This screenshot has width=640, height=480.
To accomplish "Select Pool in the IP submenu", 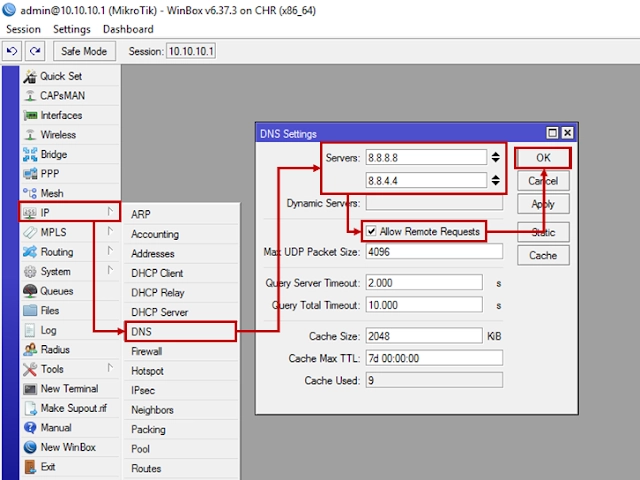I will pos(182,449).
